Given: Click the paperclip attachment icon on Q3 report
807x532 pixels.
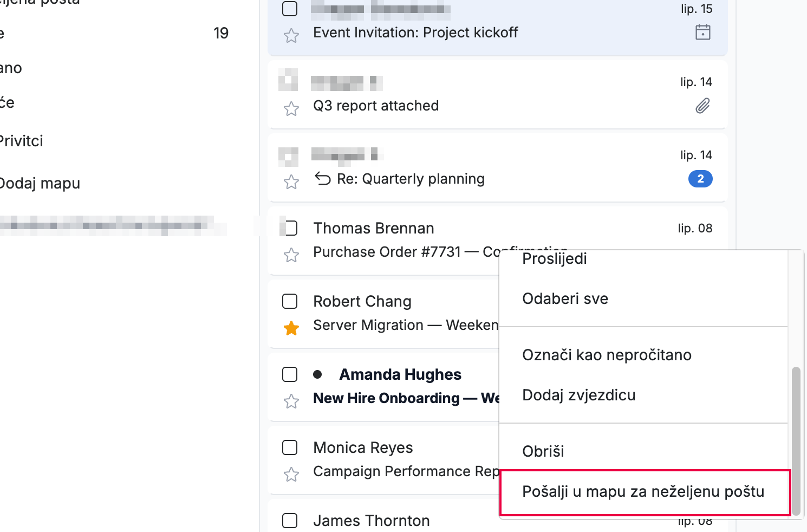Looking at the screenshot, I should click(x=702, y=106).
